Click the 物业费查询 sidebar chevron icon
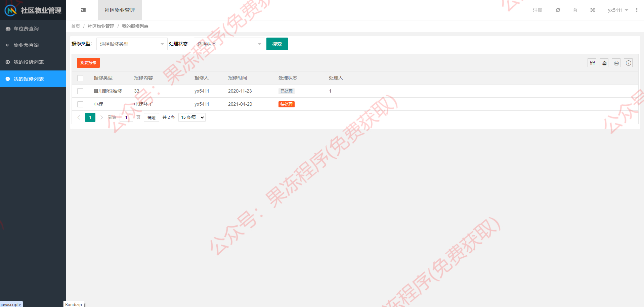 click(7, 45)
